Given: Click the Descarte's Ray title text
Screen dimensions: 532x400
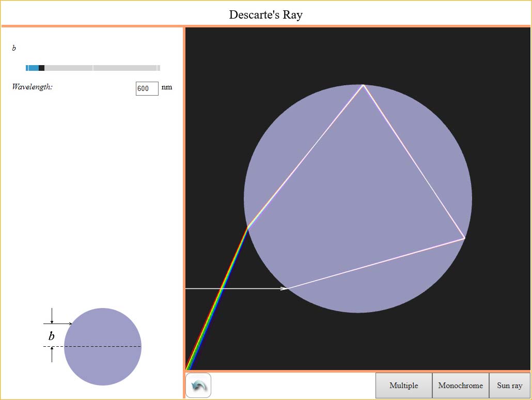Looking at the screenshot, I should (265, 14).
